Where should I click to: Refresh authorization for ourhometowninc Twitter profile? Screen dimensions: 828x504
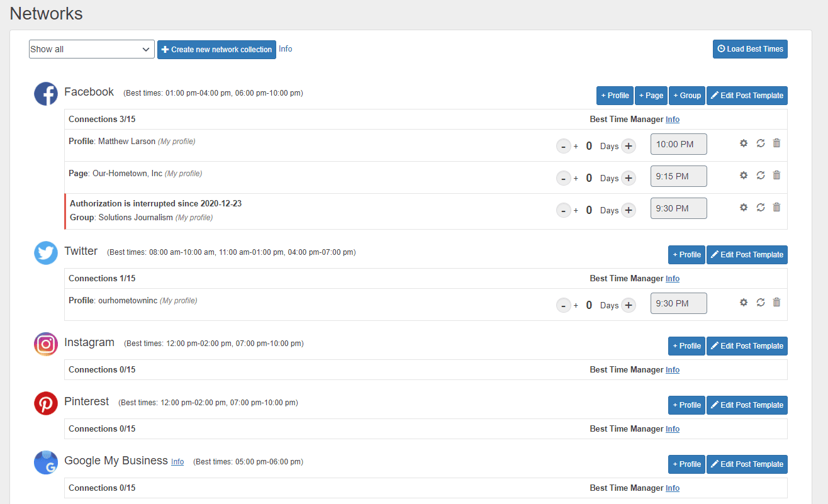(761, 302)
